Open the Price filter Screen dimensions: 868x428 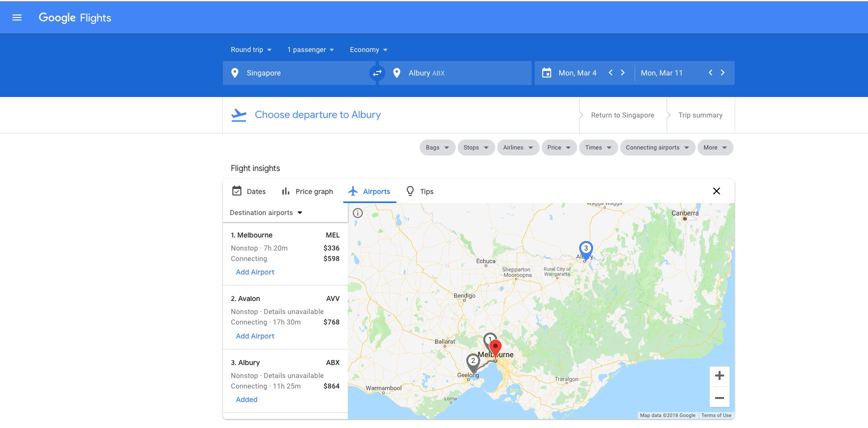click(x=559, y=147)
